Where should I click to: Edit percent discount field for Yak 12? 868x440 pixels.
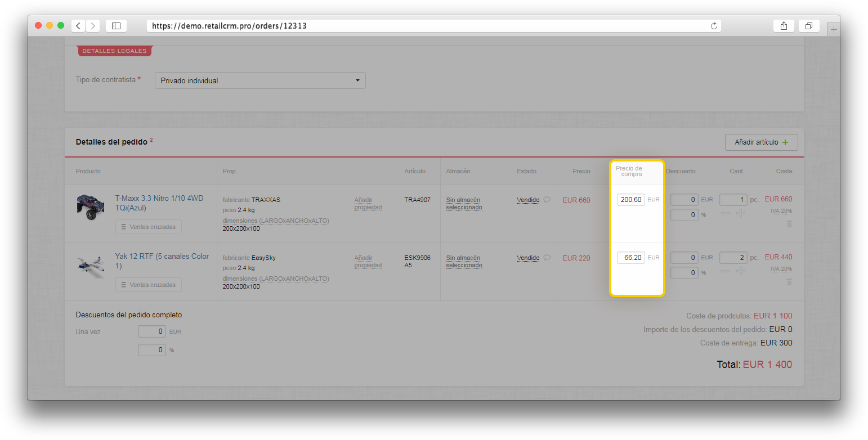coord(684,273)
